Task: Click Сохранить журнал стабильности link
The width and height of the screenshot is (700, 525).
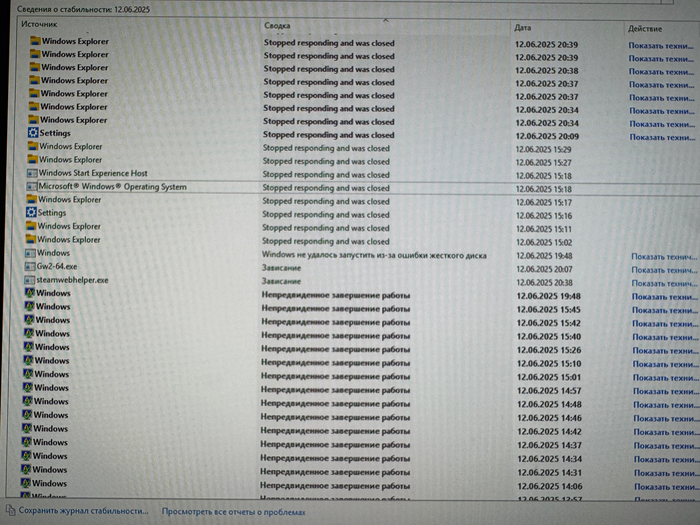Action: point(83,511)
